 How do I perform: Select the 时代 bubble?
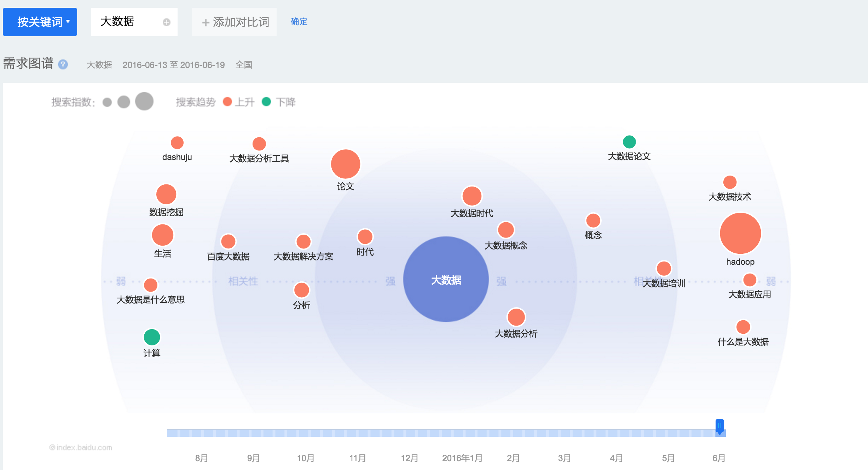[365, 236]
